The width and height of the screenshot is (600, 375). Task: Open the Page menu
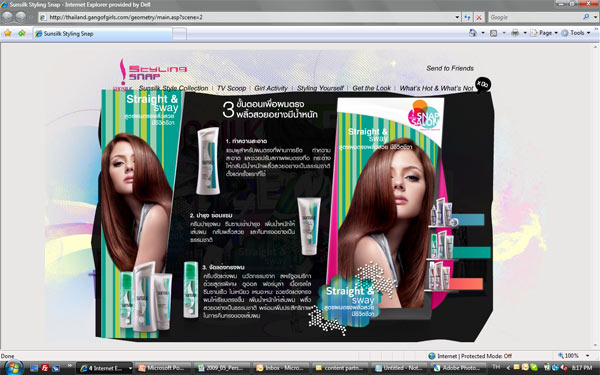pyautogui.click(x=544, y=33)
